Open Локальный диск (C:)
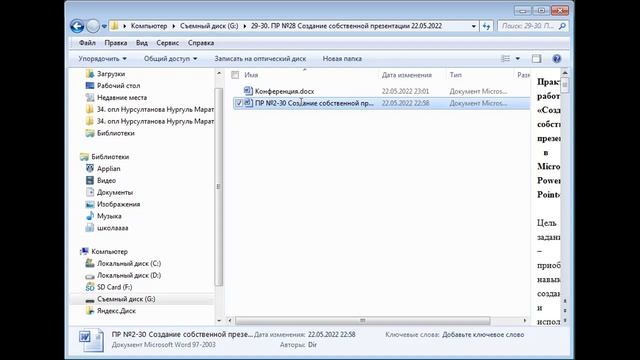 (x=129, y=263)
